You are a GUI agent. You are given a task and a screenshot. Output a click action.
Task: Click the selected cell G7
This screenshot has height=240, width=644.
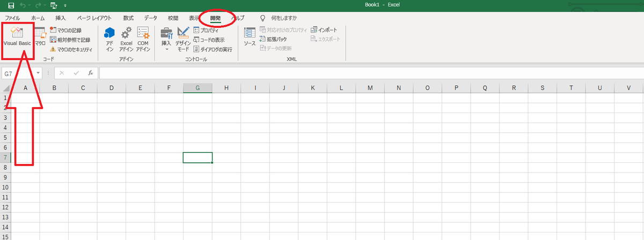click(197, 157)
